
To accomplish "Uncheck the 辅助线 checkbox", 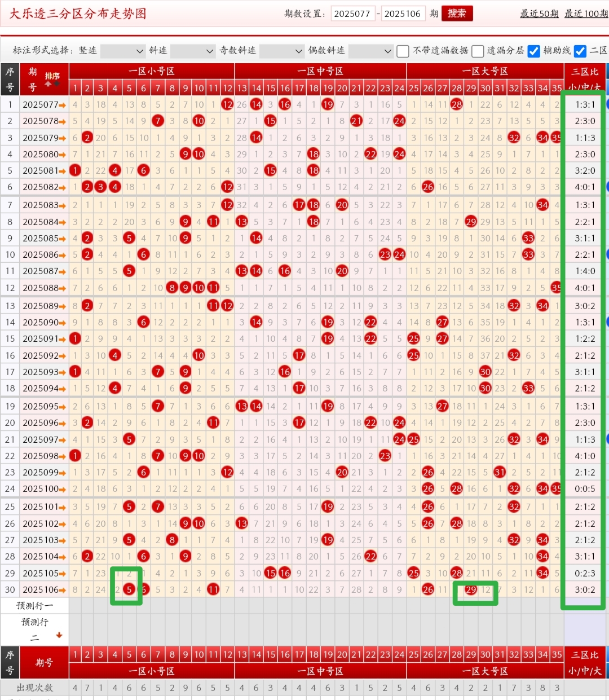I will coord(533,51).
